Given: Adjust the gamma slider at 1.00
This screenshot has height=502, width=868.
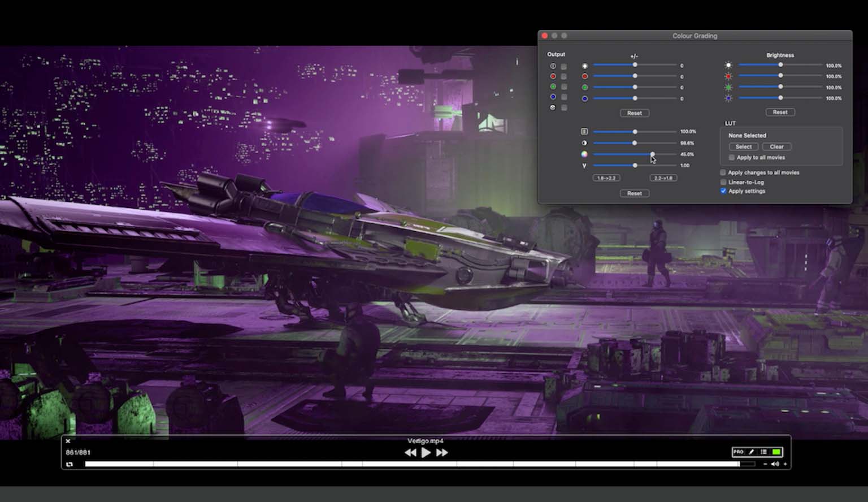Looking at the screenshot, I should 635,165.
